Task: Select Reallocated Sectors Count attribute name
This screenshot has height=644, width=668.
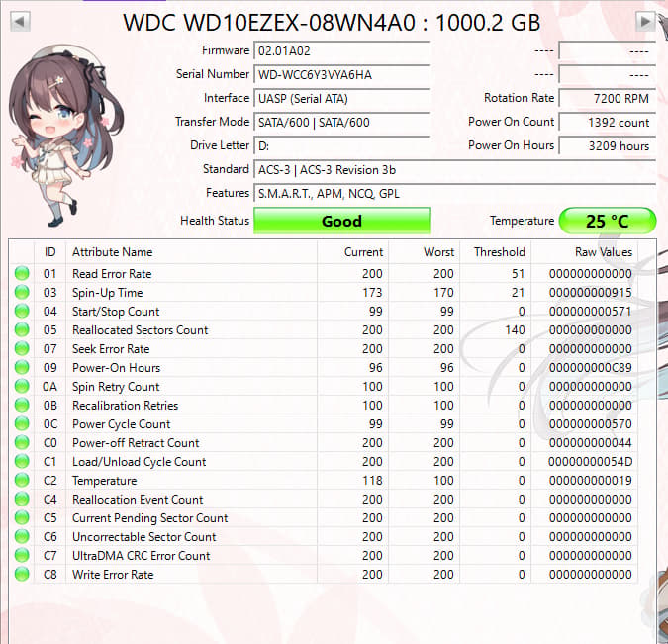Action: point(141,330)
